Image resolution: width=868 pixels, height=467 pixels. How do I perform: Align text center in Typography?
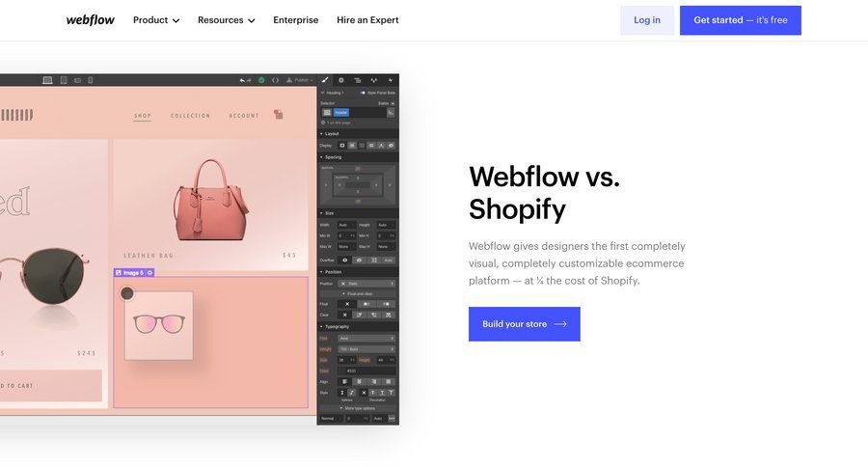[x=360, y=382]
